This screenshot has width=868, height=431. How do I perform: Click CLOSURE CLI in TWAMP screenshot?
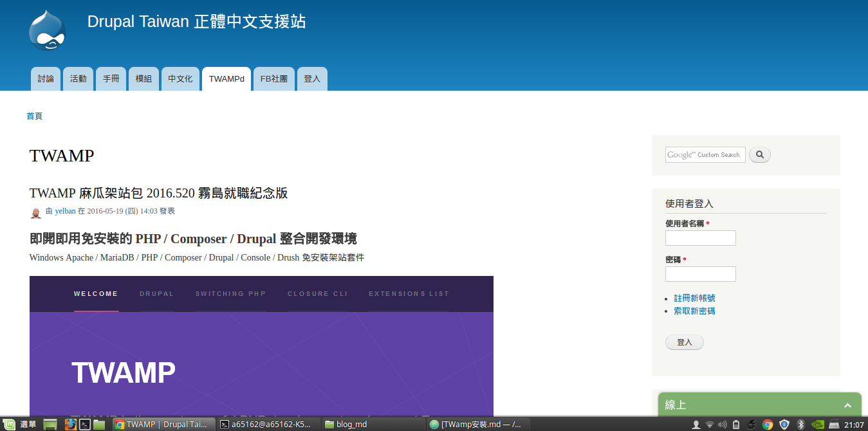pyautogui.click(x=318, y=294)
